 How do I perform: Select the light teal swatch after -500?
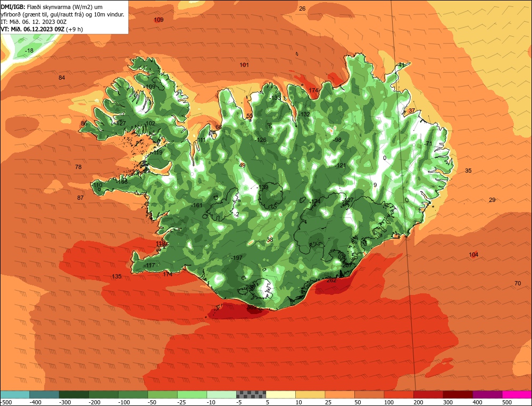[15, 394]
